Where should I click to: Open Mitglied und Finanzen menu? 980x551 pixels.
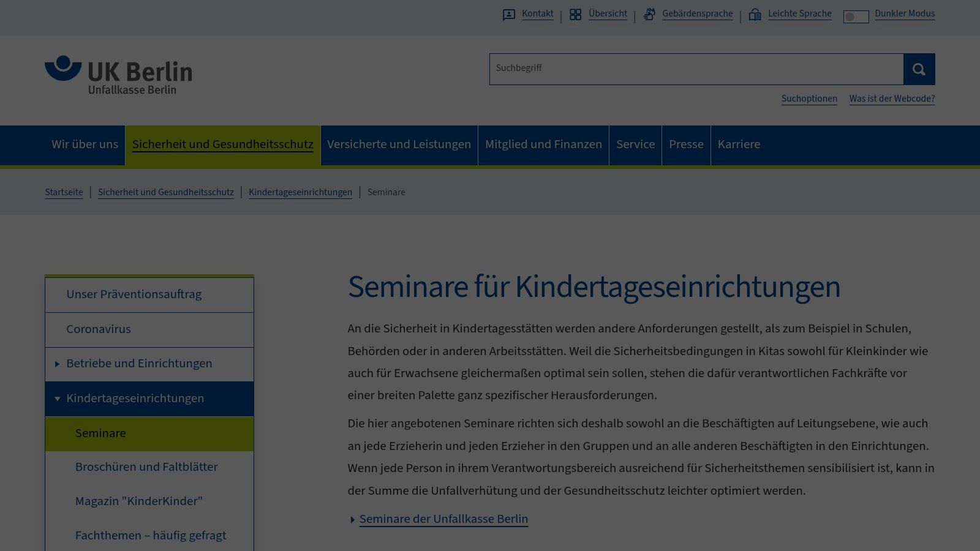(543, 145)
